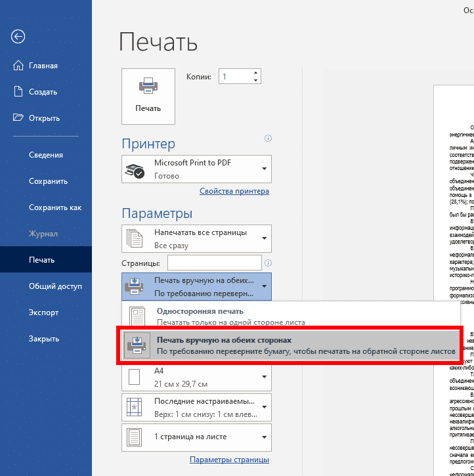This screenshot has height=476, width=474.
Task: Click the Page Setup link
Action: point(229,459)
